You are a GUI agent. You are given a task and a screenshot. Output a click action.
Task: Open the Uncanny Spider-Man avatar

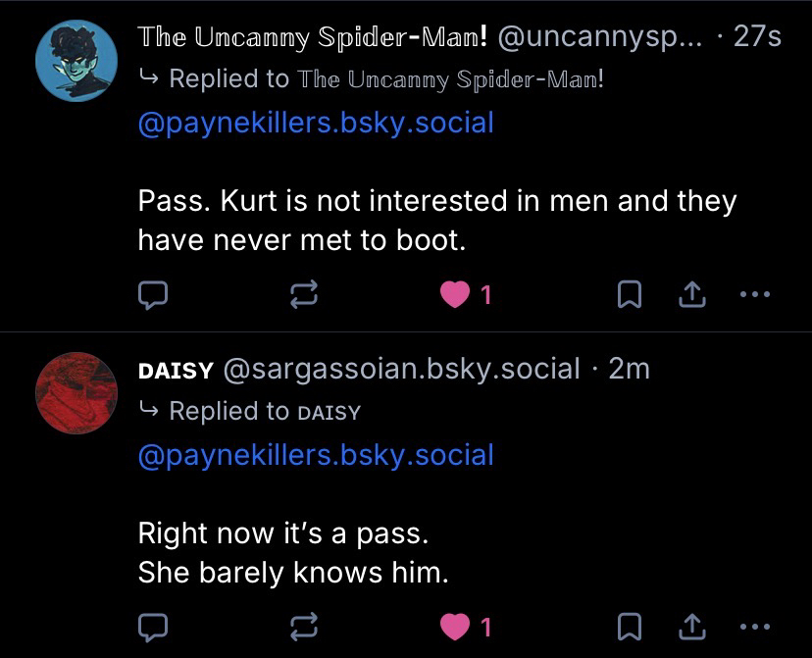click(76, 60)
